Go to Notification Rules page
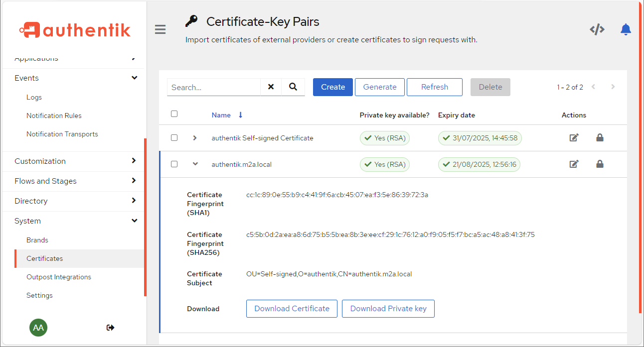The image size is (644, 347). [54, 116]
